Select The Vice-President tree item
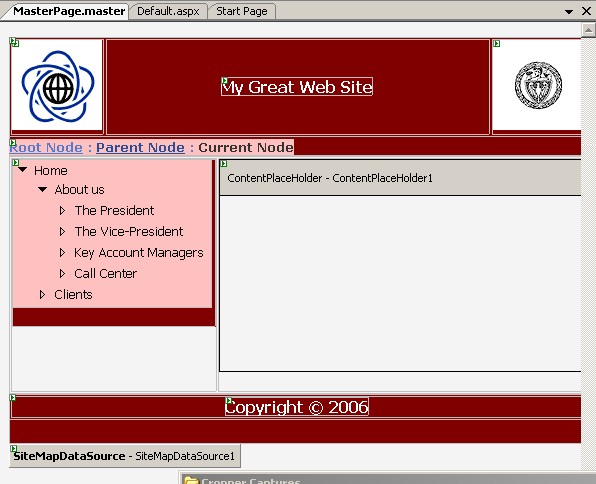This screenshot has height=484, width=596. [129, 231]
